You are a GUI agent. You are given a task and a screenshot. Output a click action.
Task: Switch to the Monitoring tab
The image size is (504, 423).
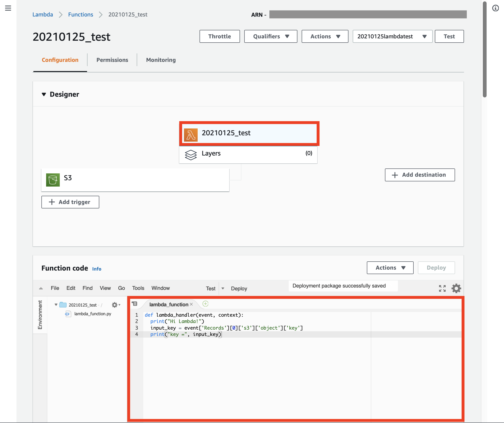coord(161,60)
